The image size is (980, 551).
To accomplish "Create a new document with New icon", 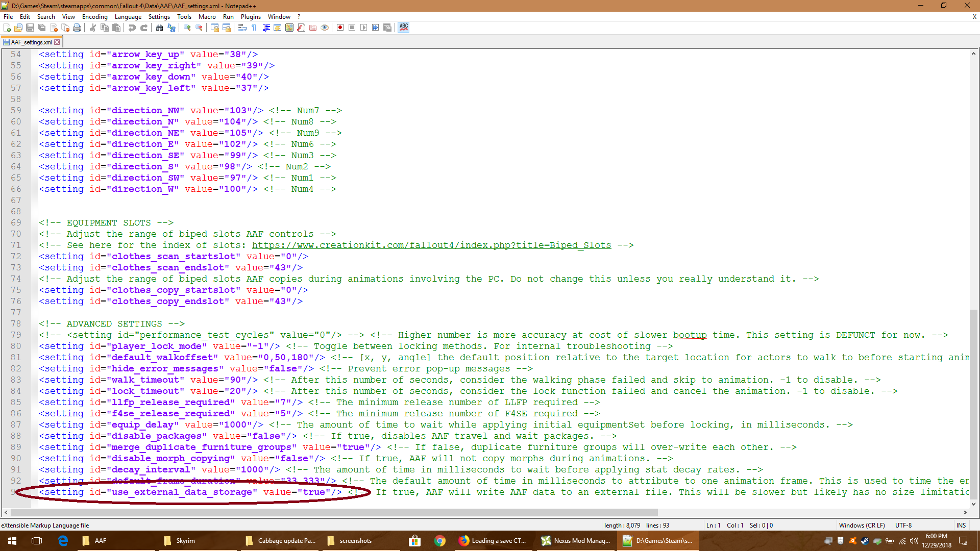I will point(7,28).
